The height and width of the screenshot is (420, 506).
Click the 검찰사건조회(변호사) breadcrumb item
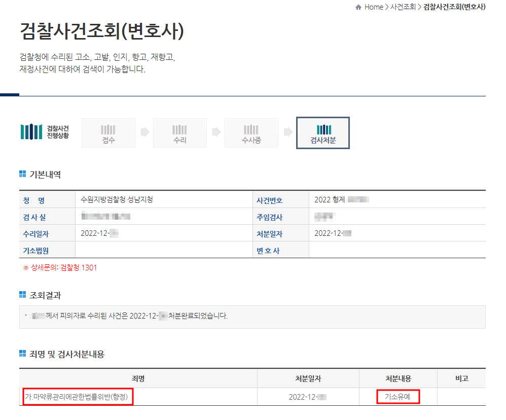point(454,7)
